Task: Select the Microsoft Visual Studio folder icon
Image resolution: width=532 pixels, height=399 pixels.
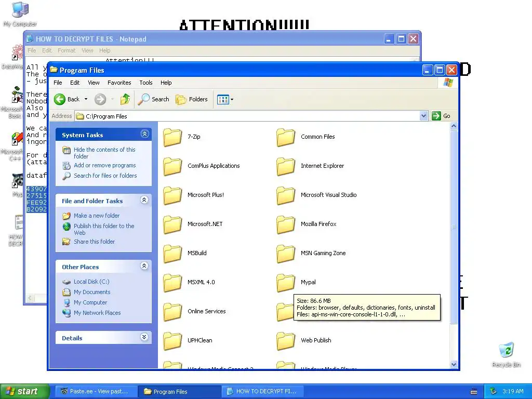Action: click(286, 196)
